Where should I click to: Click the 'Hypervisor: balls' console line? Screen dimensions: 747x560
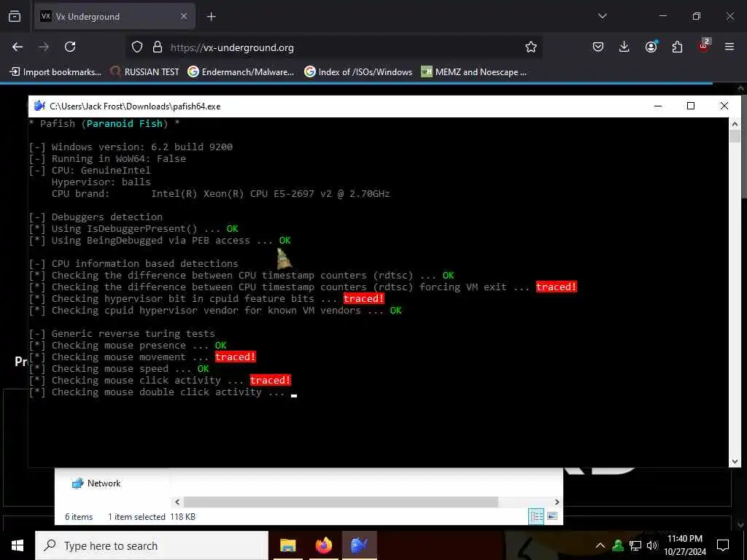101,182
